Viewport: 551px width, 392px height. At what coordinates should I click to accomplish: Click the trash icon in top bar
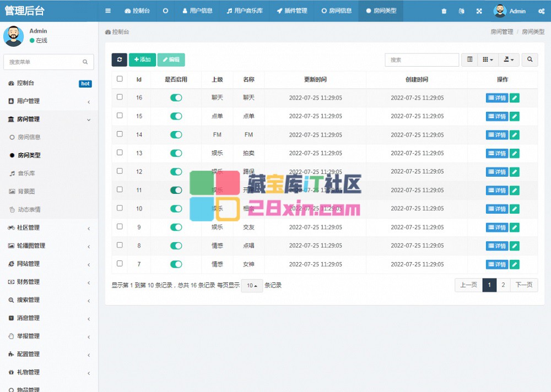point(444,11)
